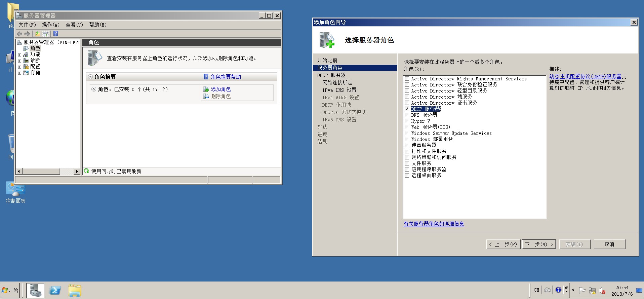The image size is (644, 299).
Task: Click the 角色摘要帮助 link
Action: coord(226,77)
